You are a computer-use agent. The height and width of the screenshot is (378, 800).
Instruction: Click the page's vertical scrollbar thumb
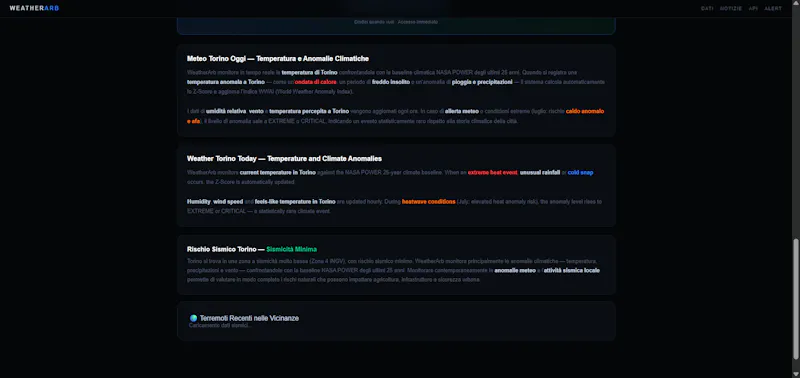[795, 298]
